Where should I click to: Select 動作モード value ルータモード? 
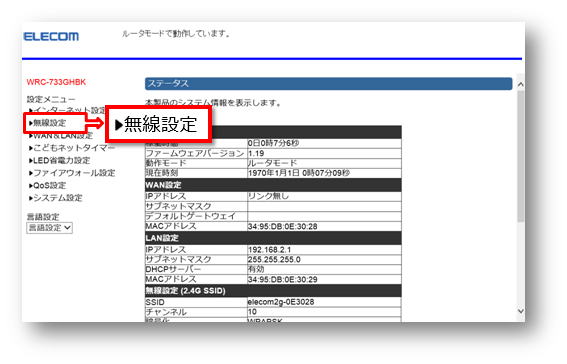[x=272, y=163]
